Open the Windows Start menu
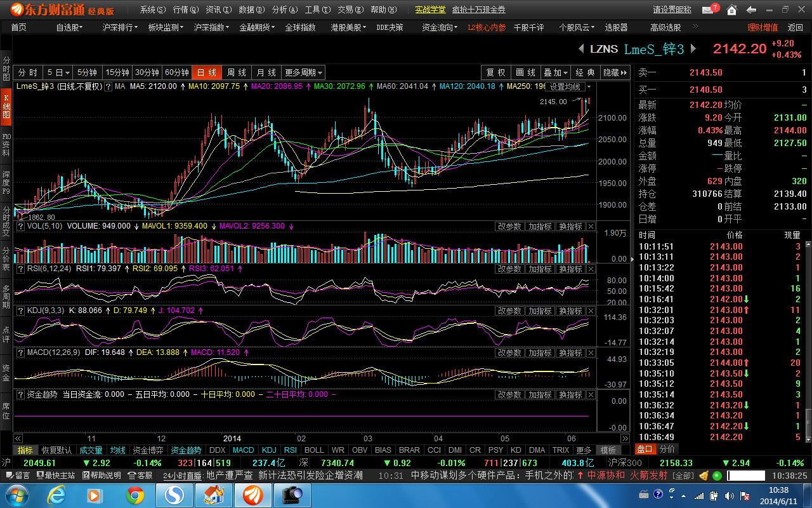This screenshot has width=812, height=508. pos(16,495)
